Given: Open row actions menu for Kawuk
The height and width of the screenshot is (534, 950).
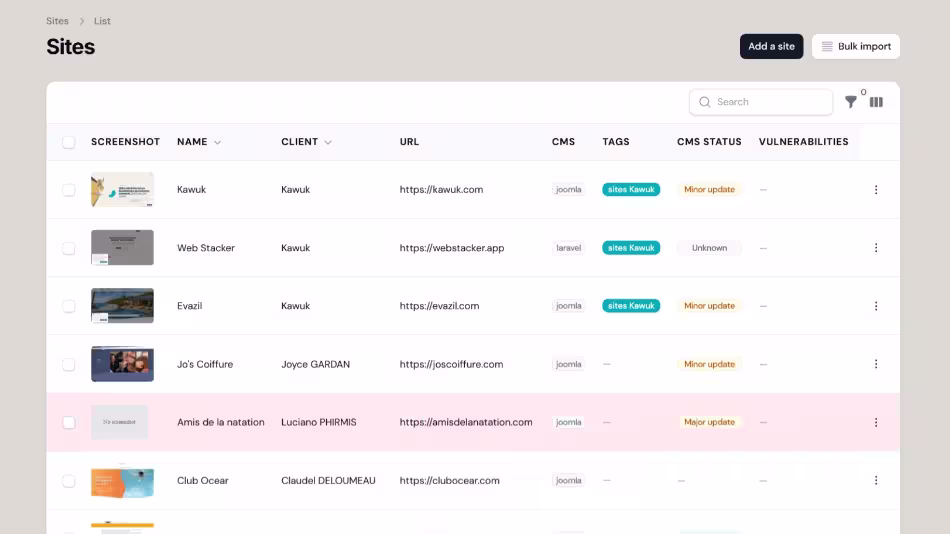Looking at the screenshot, I should point(875,190).
